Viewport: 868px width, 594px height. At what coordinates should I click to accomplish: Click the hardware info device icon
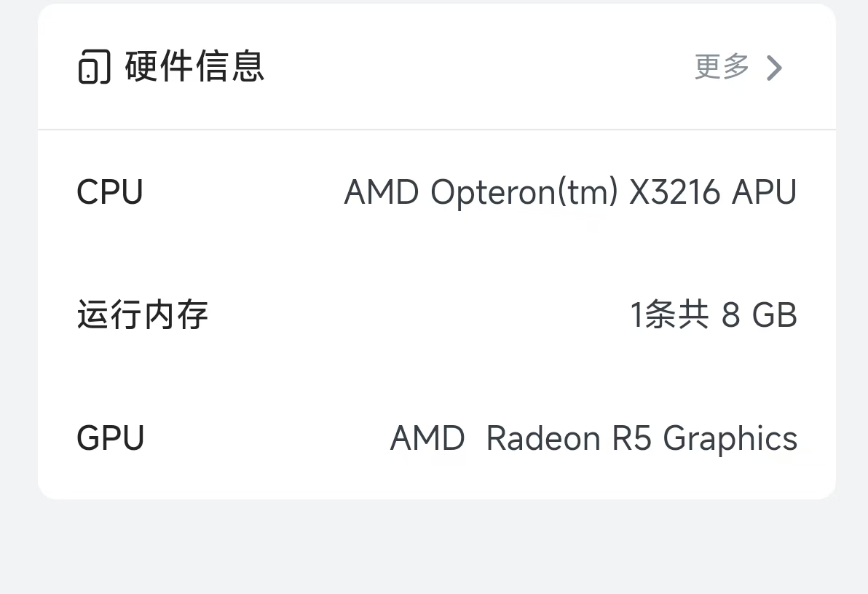click(x=94, y=67)
